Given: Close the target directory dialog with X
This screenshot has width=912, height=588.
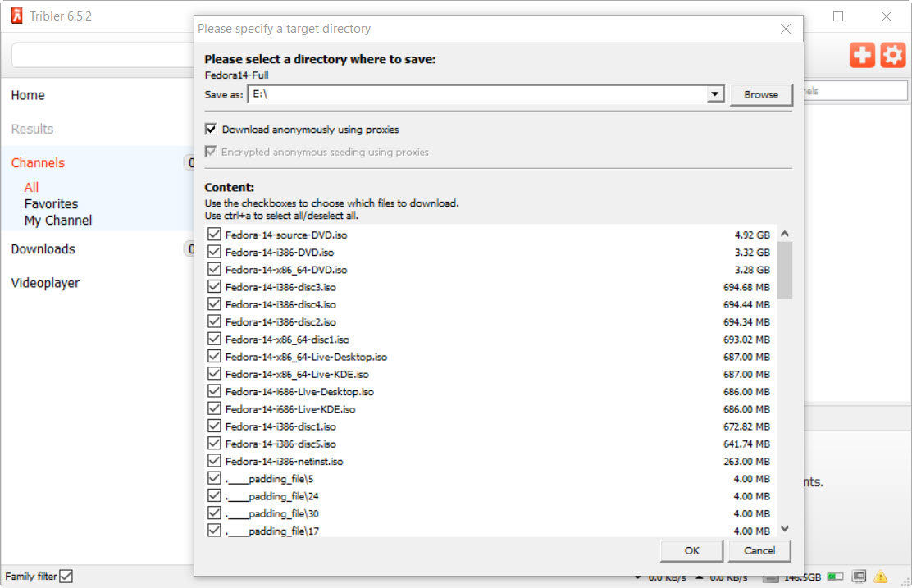Looking at the screenshot, I should click(x=785, y=29).
